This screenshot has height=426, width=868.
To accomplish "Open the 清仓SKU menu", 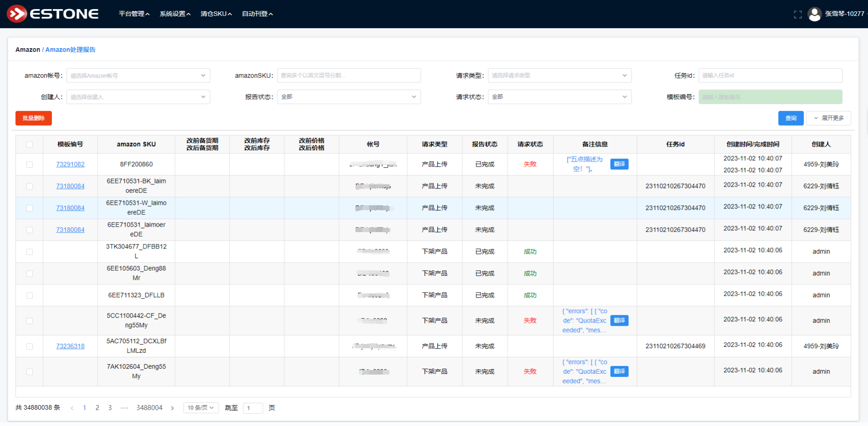I will point(216,14).
